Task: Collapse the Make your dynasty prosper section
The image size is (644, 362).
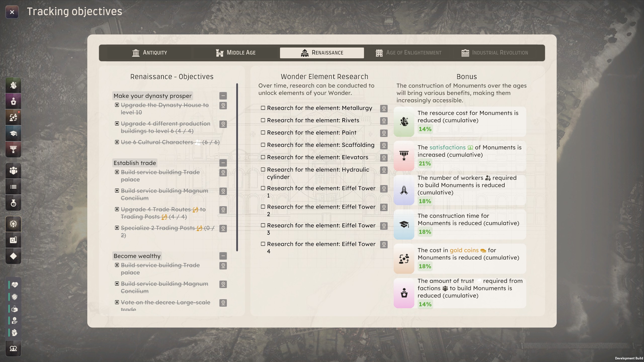Action: (223, 96)
